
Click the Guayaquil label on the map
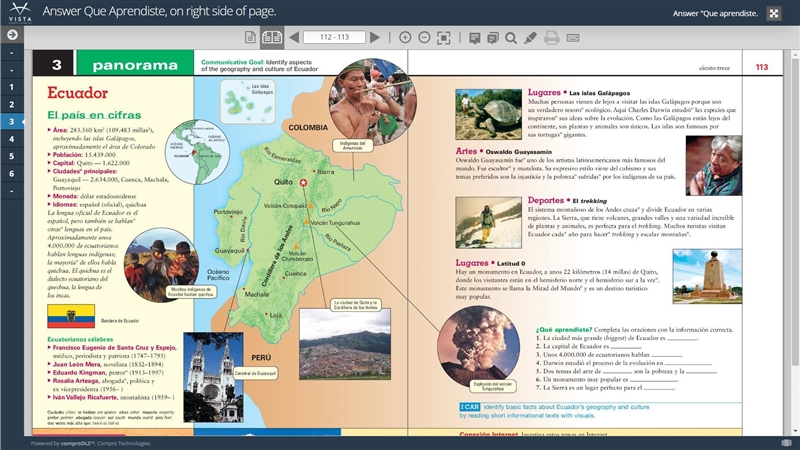pyautogui.click(x=230, y=251)
